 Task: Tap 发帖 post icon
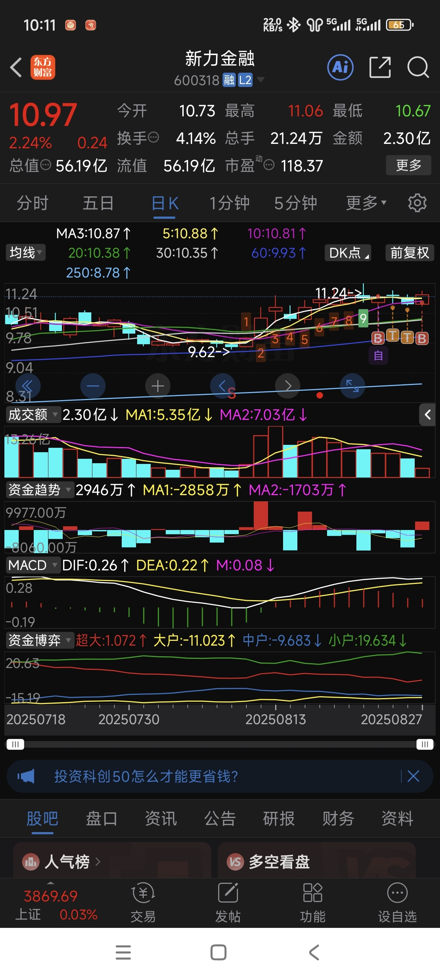(228, 903)
